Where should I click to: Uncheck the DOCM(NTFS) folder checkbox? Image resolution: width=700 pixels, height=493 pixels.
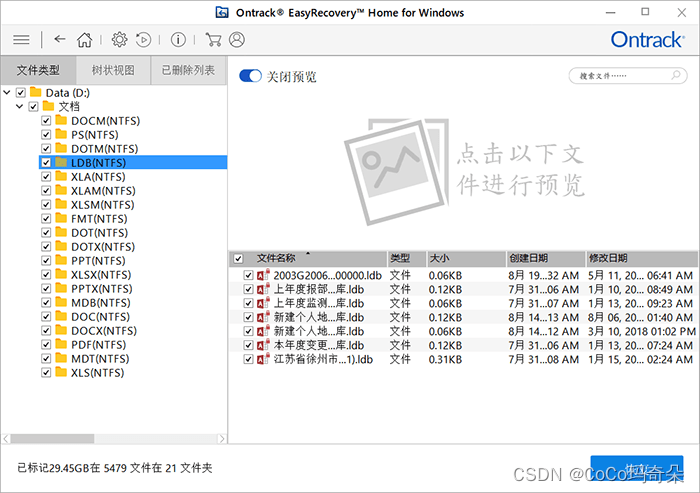pyautogui.click(x=46, y=120)
